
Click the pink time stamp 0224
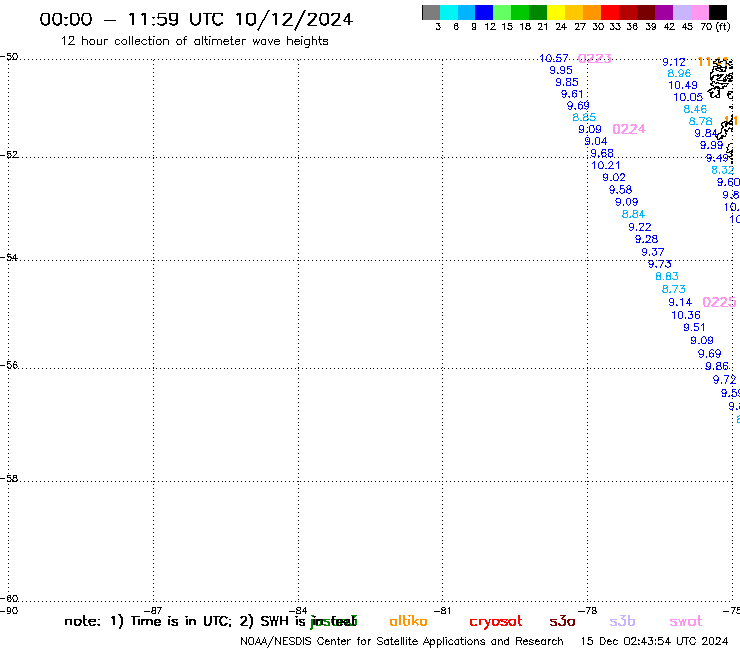629,129
